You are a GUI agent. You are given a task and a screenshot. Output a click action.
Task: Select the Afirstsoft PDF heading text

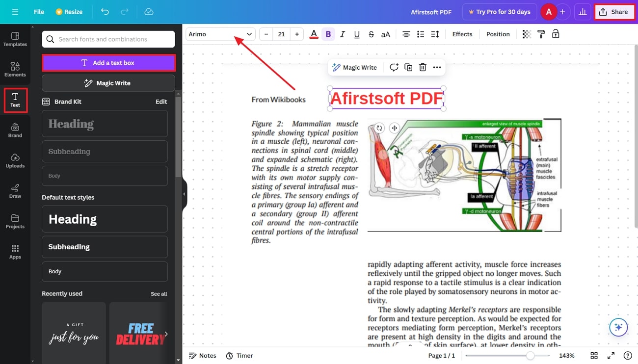(x=387, y=98)
